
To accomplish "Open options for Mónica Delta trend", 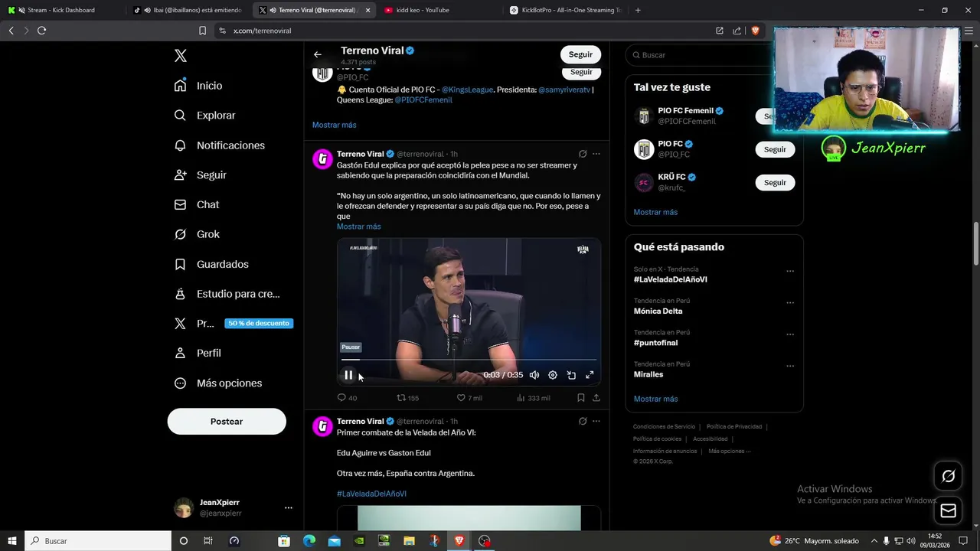I will 790,302.
